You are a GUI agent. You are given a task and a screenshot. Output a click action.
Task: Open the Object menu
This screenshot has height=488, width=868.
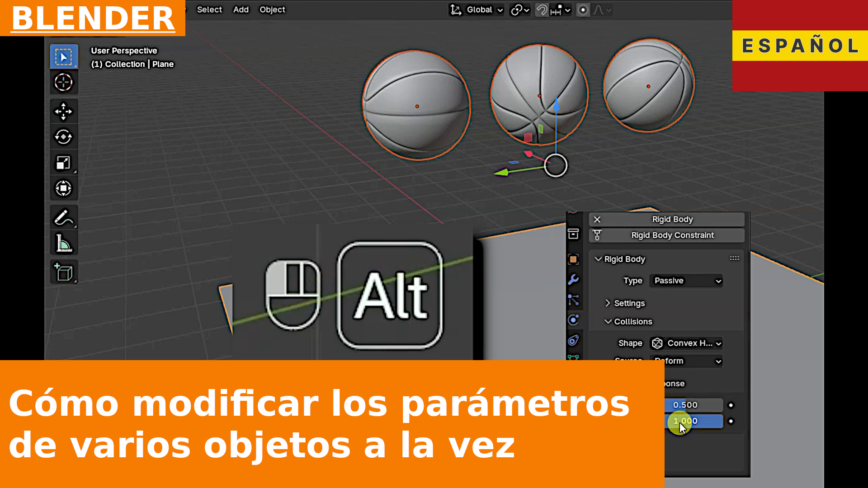tap(272, 9)
